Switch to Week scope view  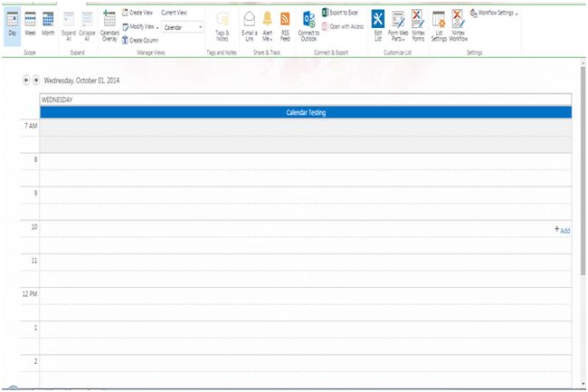(31, 24)
